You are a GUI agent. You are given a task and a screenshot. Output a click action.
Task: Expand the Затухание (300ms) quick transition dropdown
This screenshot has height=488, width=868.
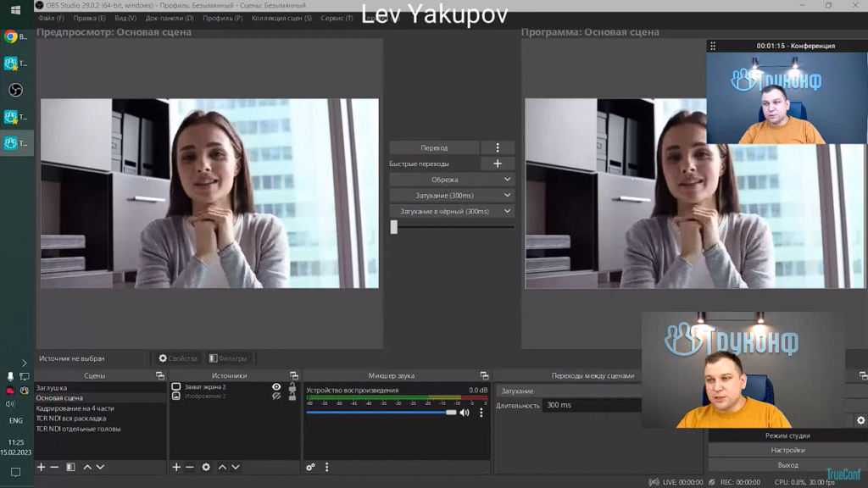(507, 196)
